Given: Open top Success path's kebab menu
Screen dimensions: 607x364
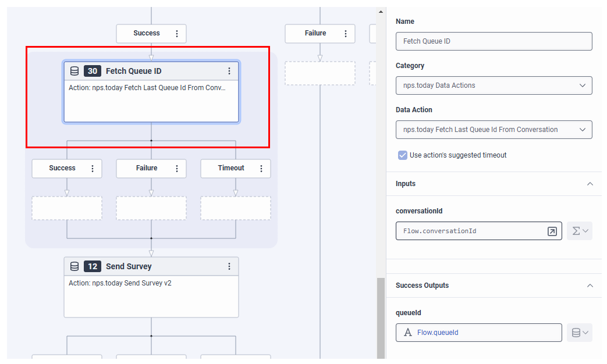Looking at the screenshot, I should pyautogui.click(x=177, y=34).
